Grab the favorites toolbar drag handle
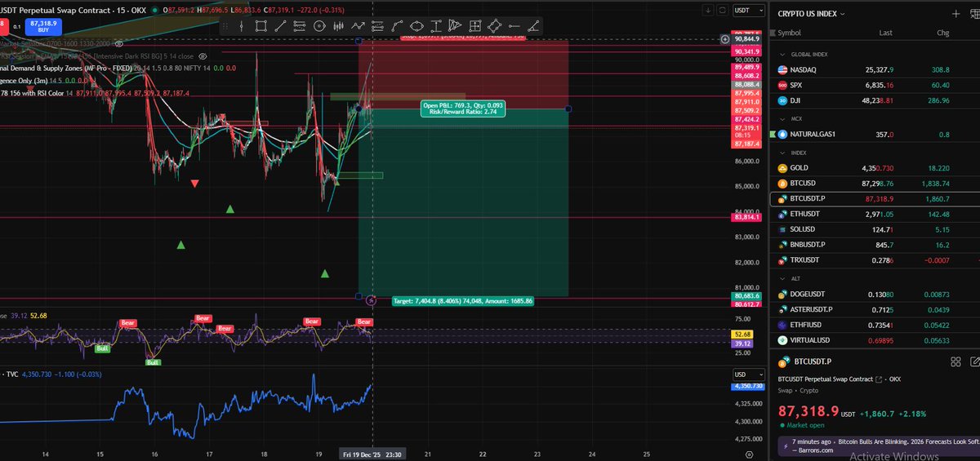Screen dimensions: 980x461 225,25
